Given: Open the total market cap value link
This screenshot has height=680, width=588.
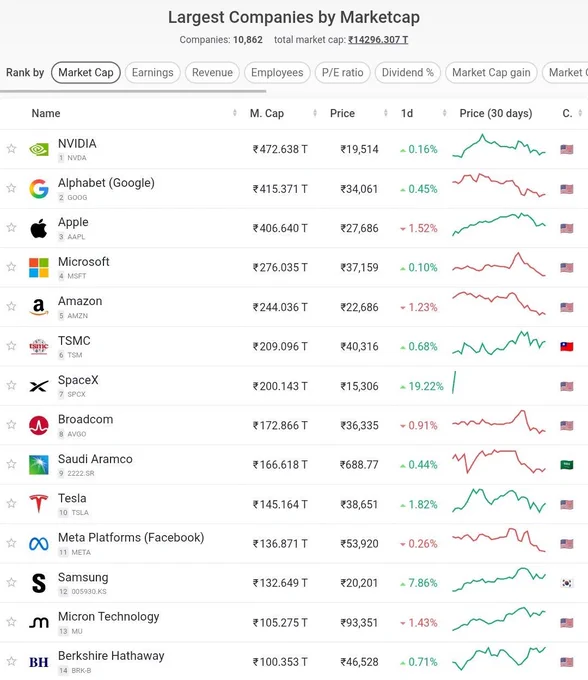Looking at the screenshot, I should (378, 40).
